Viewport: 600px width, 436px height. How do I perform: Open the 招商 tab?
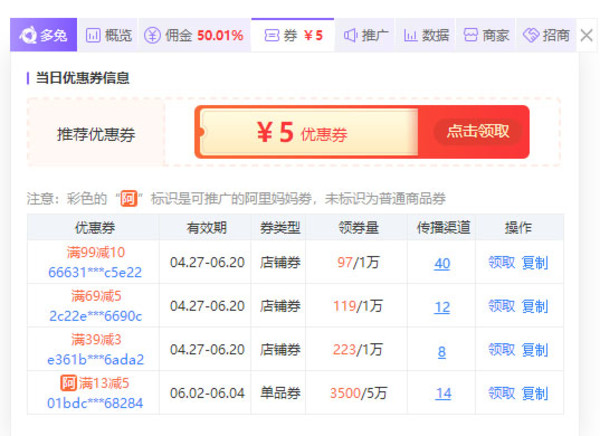(x=546, y=35)
